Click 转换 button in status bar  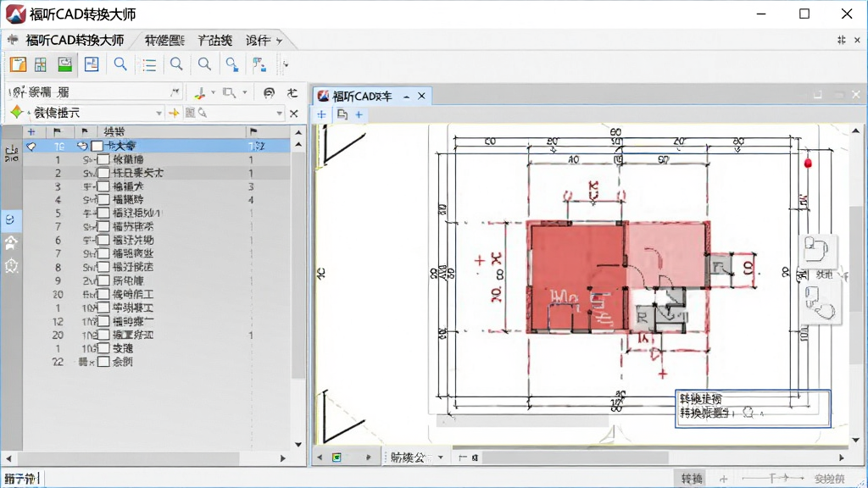[x=692, y=479]
